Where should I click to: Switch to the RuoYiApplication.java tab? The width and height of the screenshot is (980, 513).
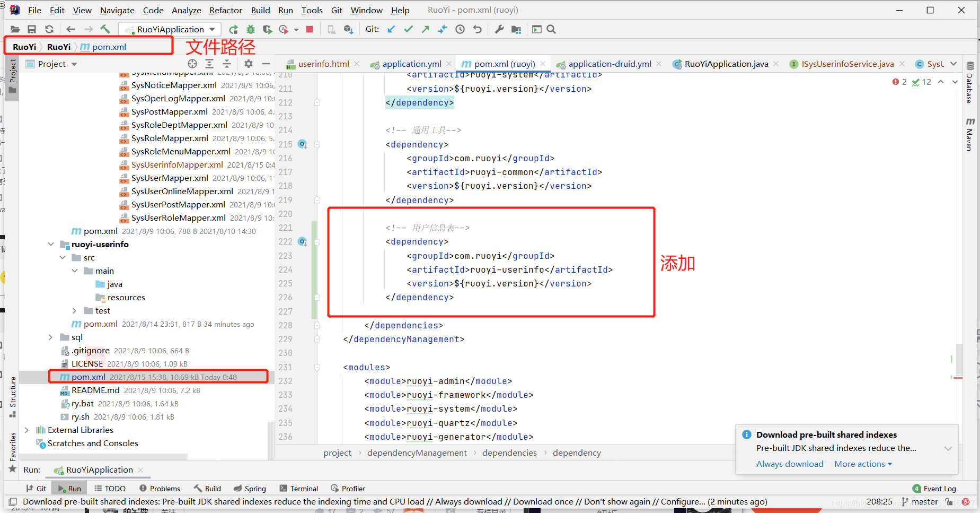[x=726, y=64]
